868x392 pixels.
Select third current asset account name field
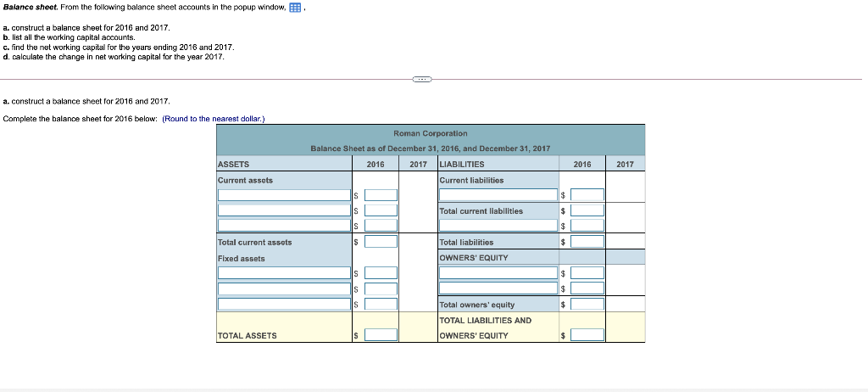pyautogui.click(x=284, y=226)
